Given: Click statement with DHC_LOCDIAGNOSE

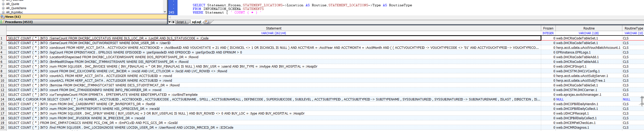Looking at the screenshot, I should tap(274, 128).
